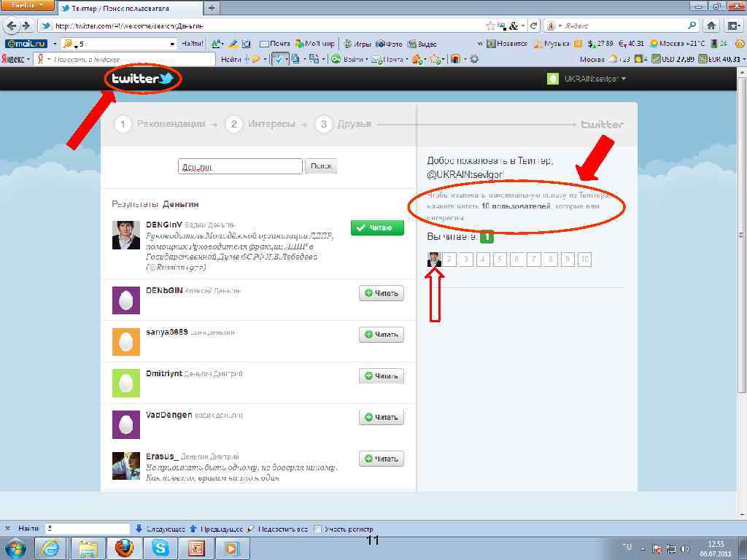Screen dimensions: 747x560
Task: Click the green egg avatar of Dmitriynt
Action: pyautogui.click(x=125, y=383)
